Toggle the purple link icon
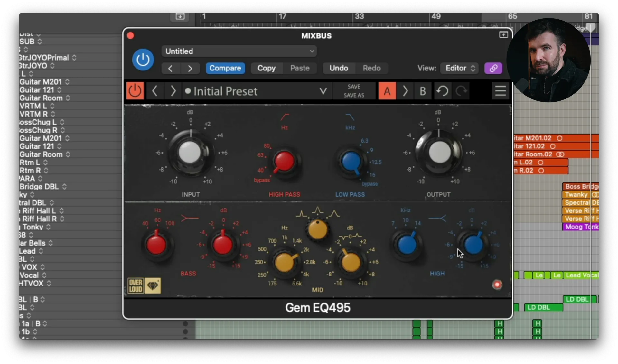 pyautogui.click(x=493, y=68)
